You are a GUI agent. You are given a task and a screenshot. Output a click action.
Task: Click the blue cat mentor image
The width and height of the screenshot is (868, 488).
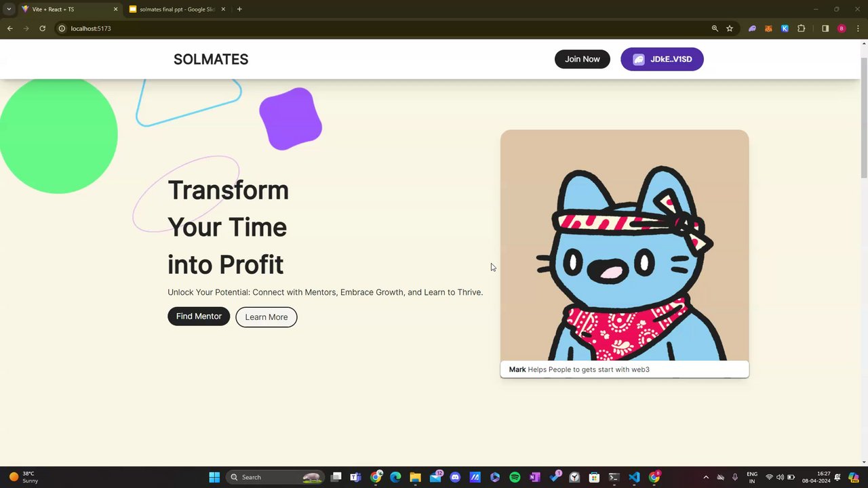pyautogui.click(x=625, y=245)
